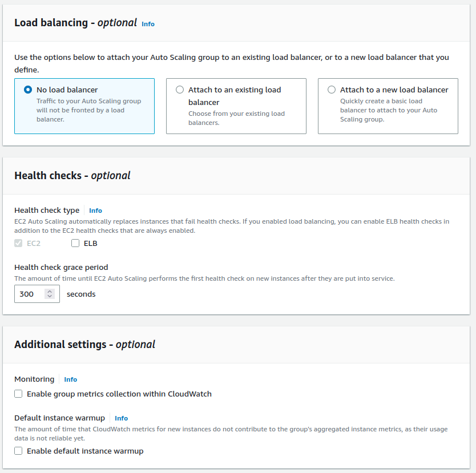This screenshot has width=476, height=473.
Task: Tick the Enable default instance warmup checkbox
Action: [x=19, y=451]
